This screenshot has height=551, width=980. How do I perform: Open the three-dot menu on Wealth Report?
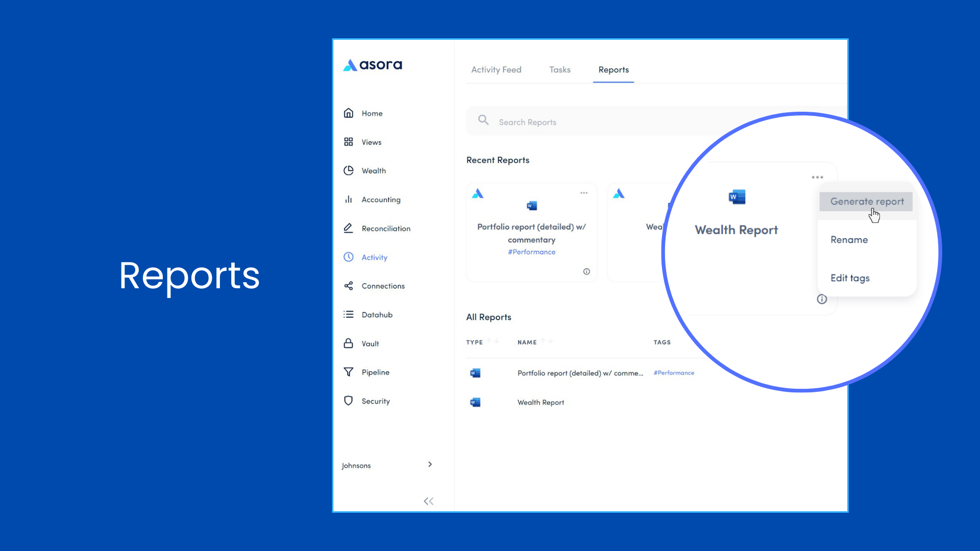[817, 177]
